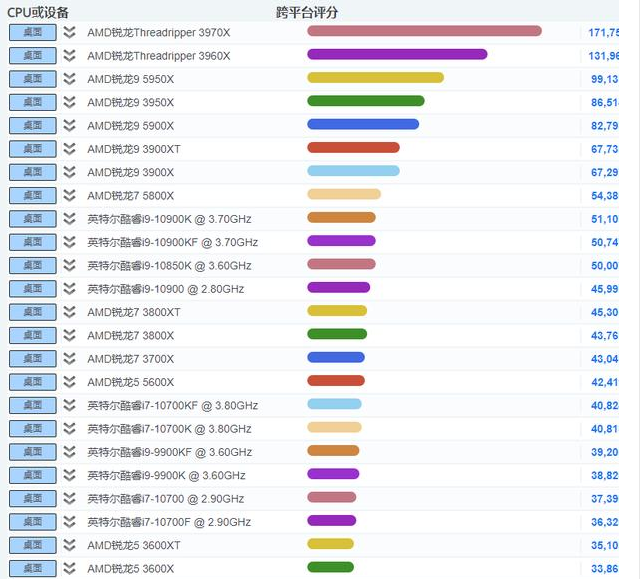Expand the AMD锐龙9 5950X row chevron
Image resolution: width=642 pixels, height=579 pixels.
coord(69,79)
